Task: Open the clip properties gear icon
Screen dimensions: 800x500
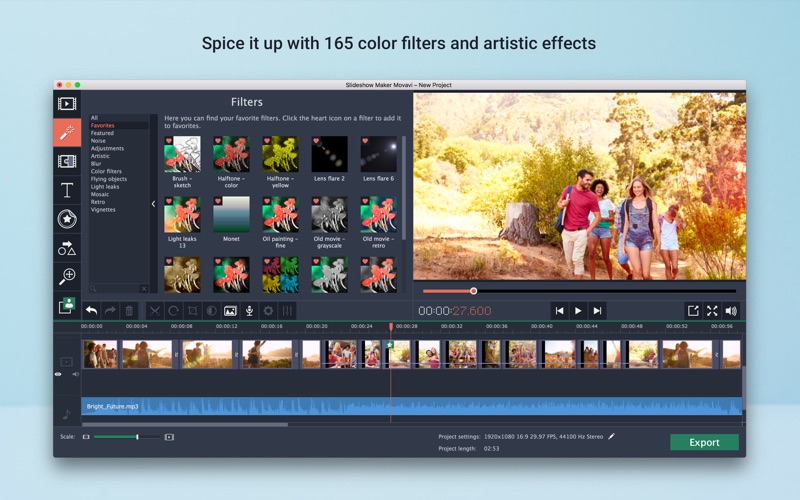Action: (x=268, y=311)
